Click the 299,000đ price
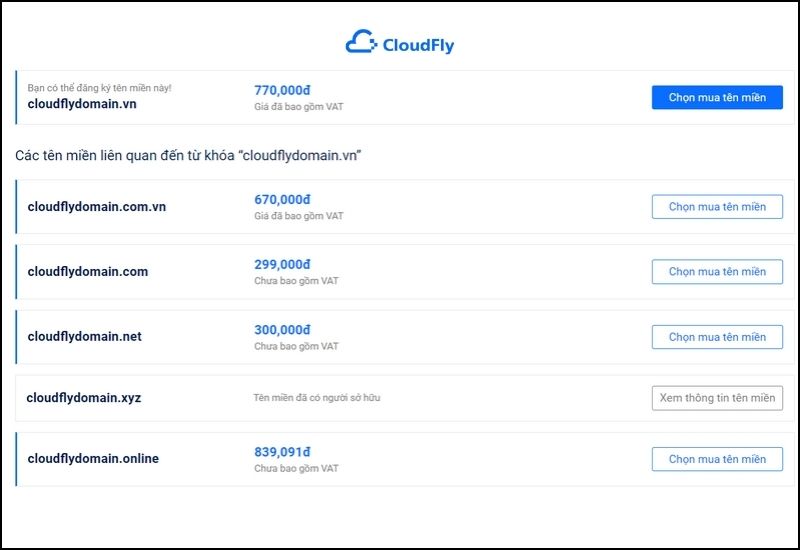The height and width of the screenshot is (550, 800). [282, 264]
